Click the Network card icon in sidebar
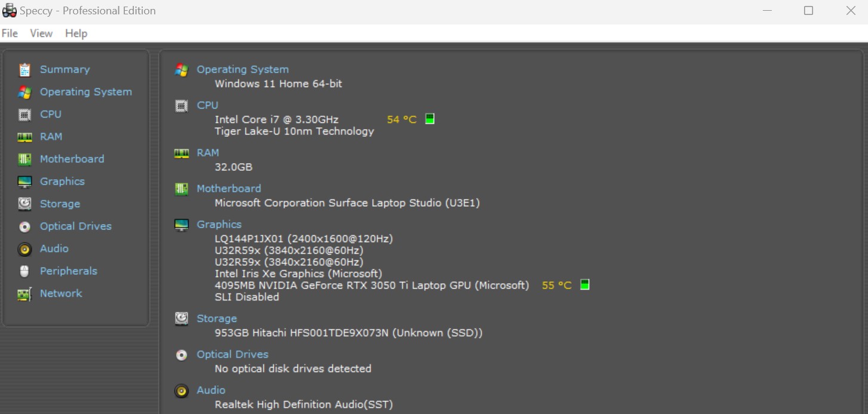Screen dimensions: 868x414 [24, 294]
